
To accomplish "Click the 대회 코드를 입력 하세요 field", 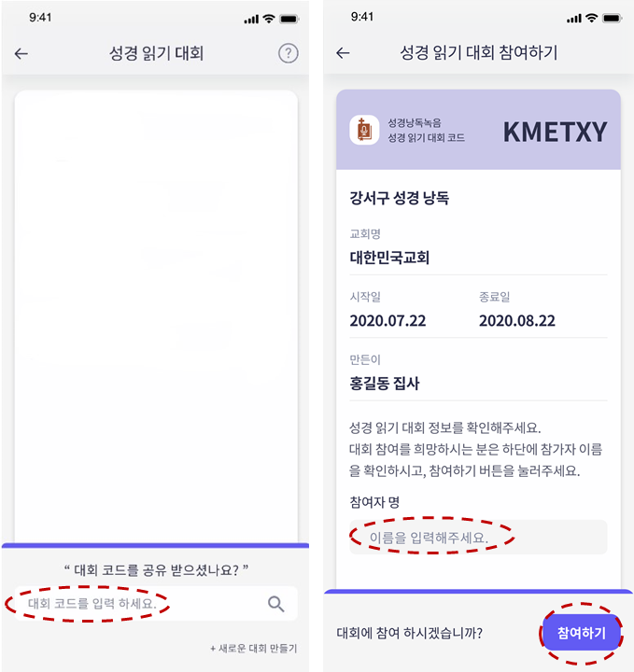I will coord(156,604).
